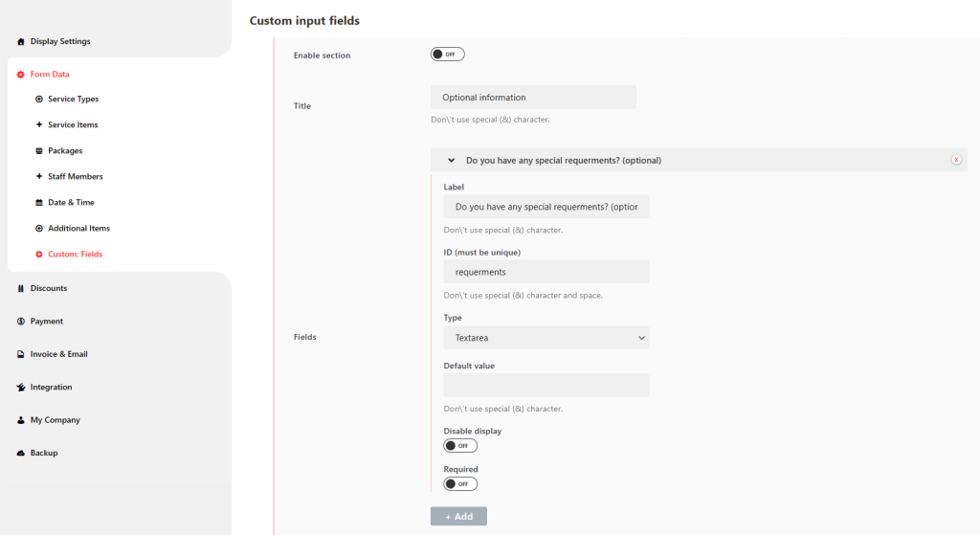The image size is (980, 535).
Task: Click the Payment dollar icon
Action: coord(21,322)
